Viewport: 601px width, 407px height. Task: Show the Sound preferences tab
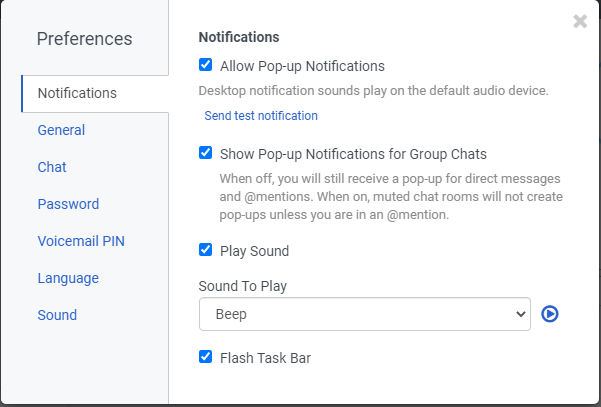(57, 315)
